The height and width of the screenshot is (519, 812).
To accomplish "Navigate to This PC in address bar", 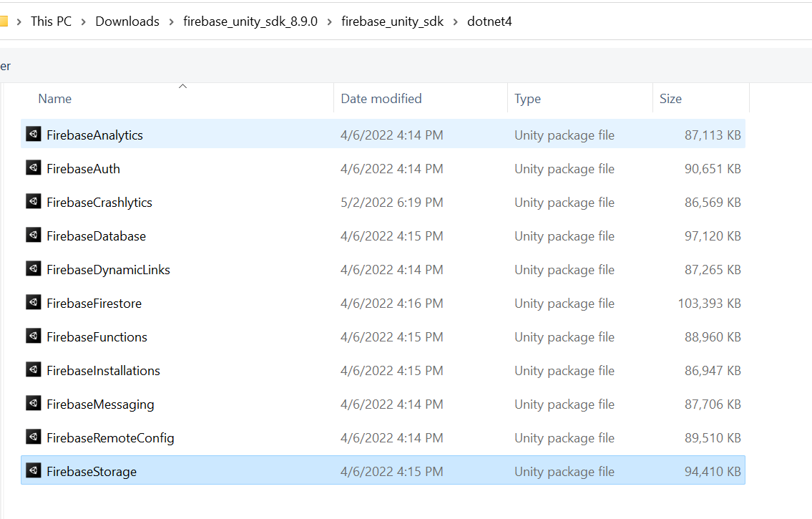I will [x=52, y=21].
